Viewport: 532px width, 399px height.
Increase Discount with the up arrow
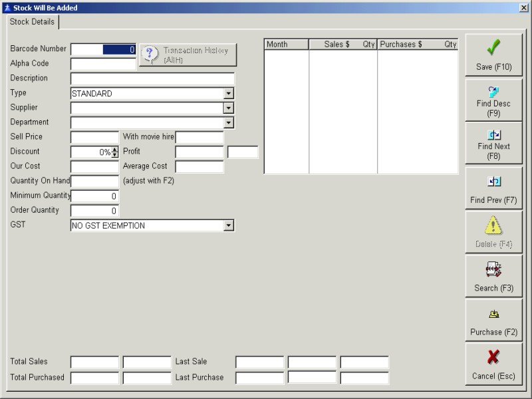[115, 150]
